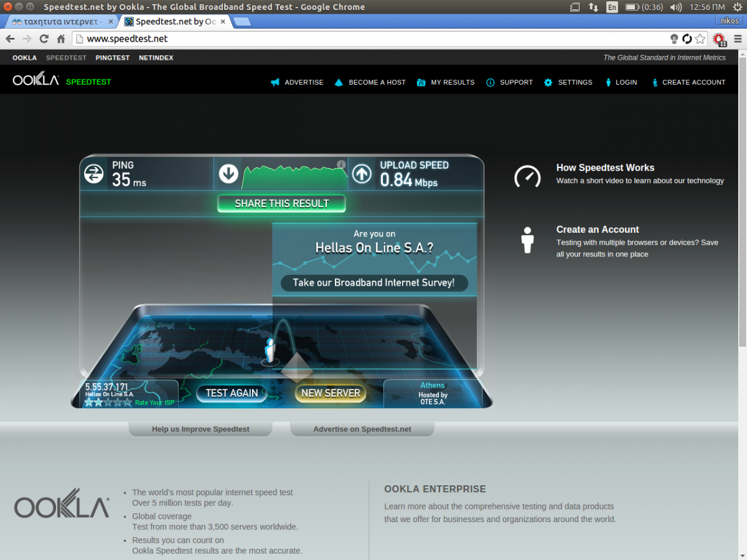The height and width of the screenshot is (560, 747).
Task: Open the system gear menu in top panel
Action: coord(736,7)
